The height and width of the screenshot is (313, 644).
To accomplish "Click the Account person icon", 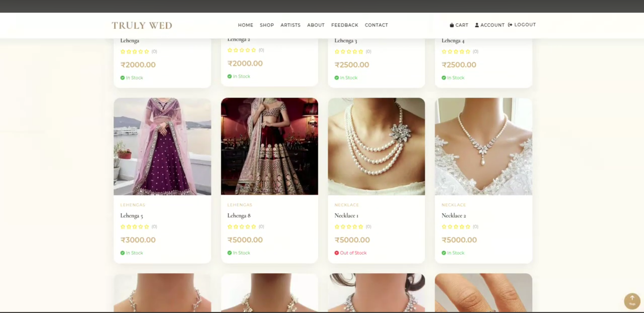I will 477,25.
